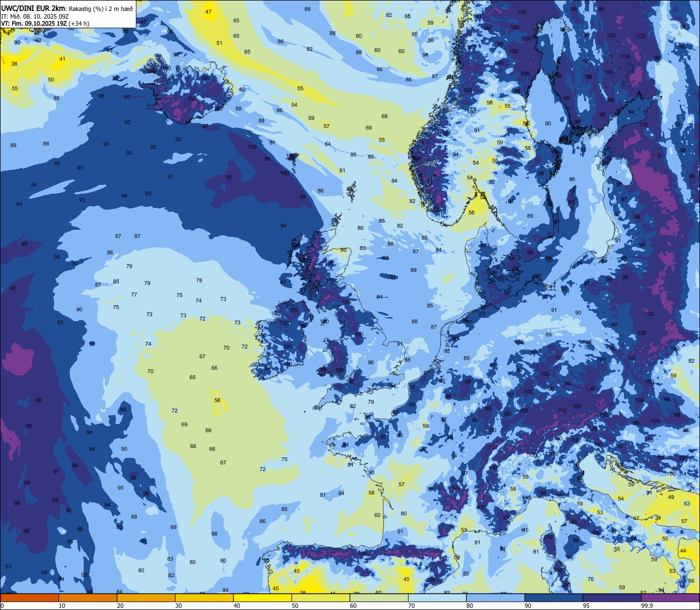Click the legend tick label "50"
This screenshot has height=610, width=700.
coord(295,606)
